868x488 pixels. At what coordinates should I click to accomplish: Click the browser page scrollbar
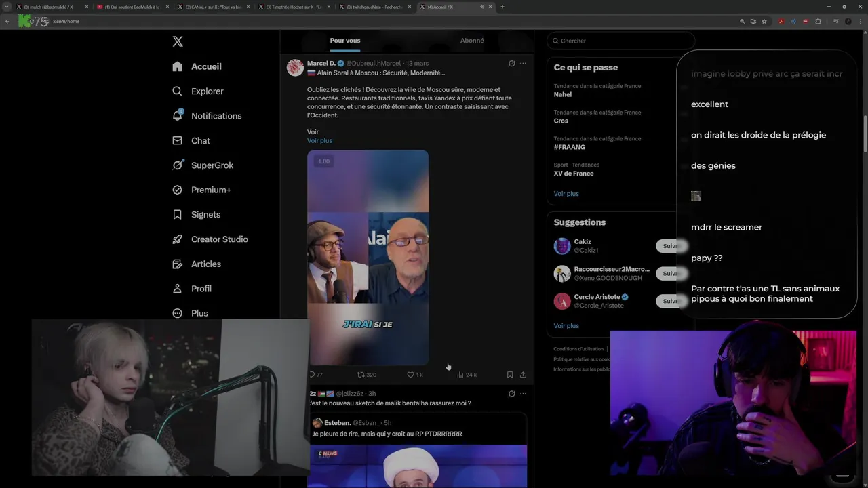point(865,136)
